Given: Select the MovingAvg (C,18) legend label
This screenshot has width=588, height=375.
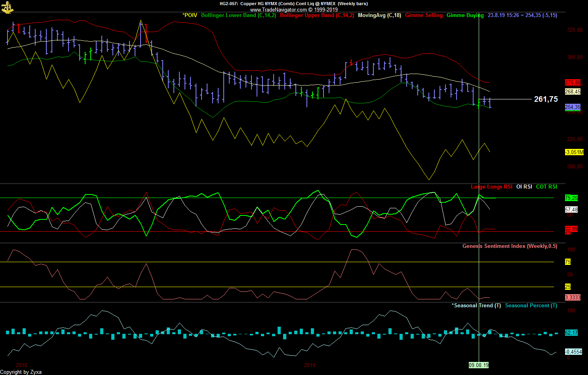Looking at the screenshot, I should (379, 15).
